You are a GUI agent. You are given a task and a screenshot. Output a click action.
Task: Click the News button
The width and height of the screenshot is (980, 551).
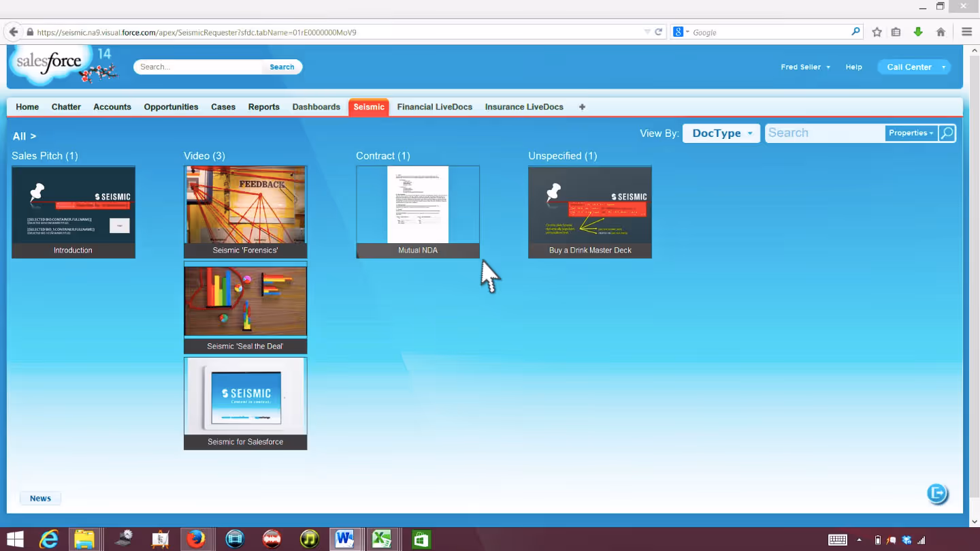point(40,499)
